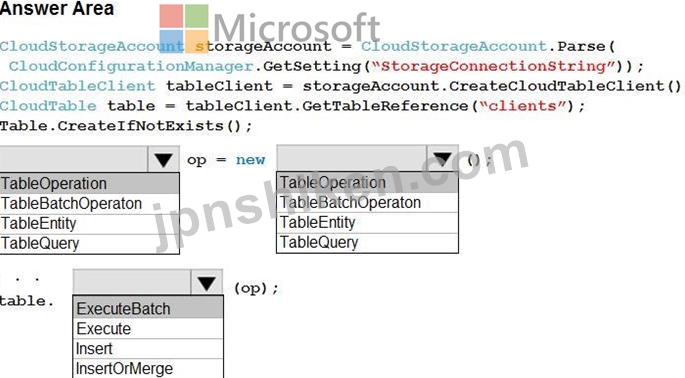Select TableOperation in the left list

[90, 184]
